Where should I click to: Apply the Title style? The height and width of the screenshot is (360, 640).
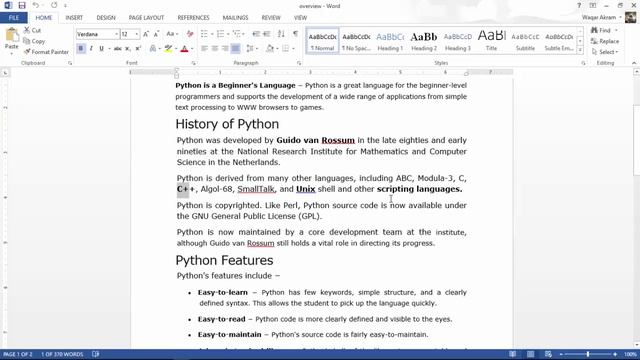click(x=491, y=41)
